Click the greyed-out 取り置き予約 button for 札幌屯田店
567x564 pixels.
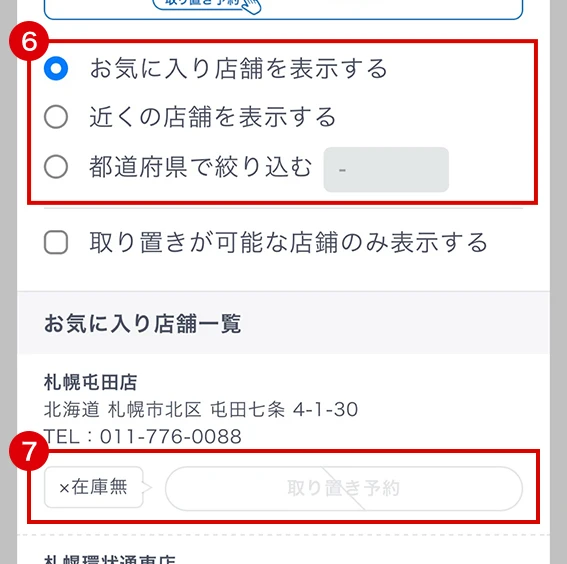344,488
